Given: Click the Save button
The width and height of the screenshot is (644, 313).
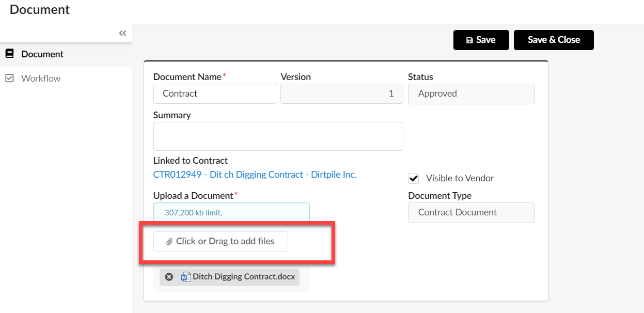Looking at the screenshot, I should click(x=481, y=40).
